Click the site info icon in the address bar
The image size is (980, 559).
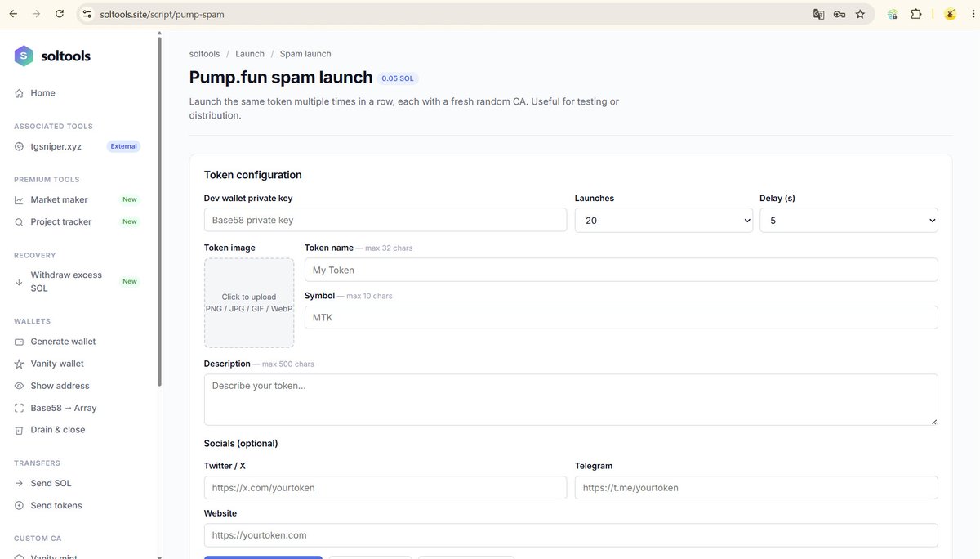click(87, 14)
